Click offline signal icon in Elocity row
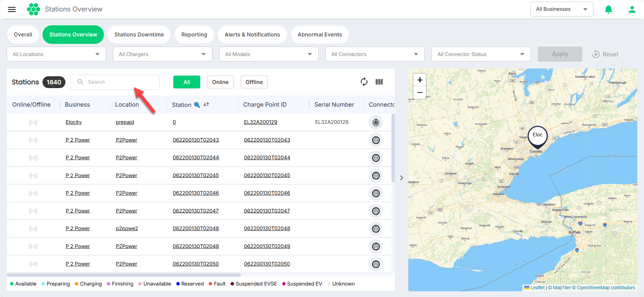Screen dimensions: 644x297 click(x=33, y=122)
